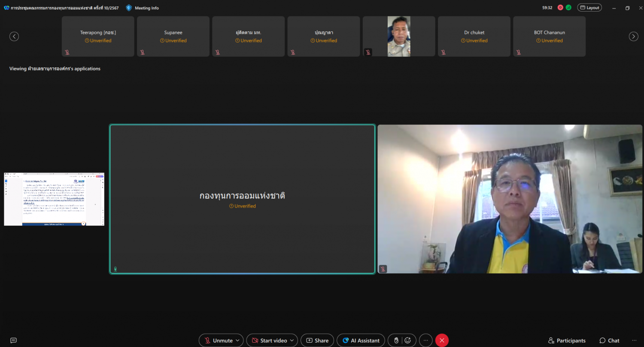Screen dimensions: 644x347
Task: Click muted mic icon on Supanee tile
Action: [x=142, y=52]
